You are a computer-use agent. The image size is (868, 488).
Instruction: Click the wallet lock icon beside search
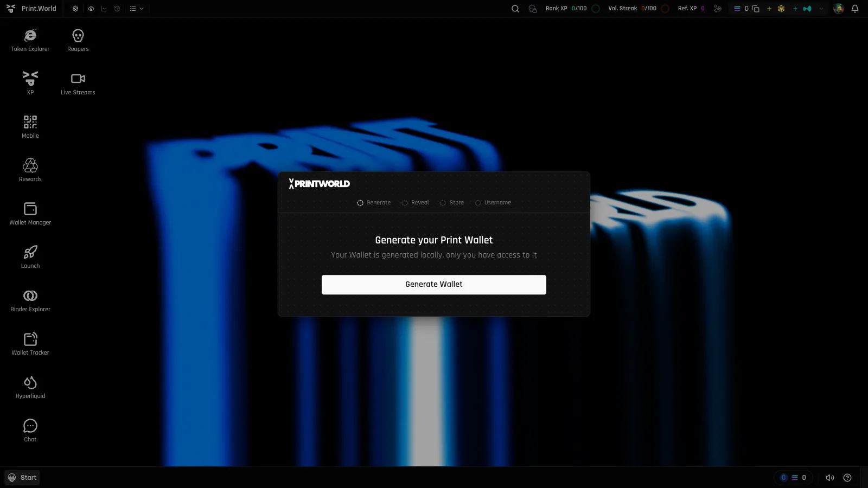533,9
